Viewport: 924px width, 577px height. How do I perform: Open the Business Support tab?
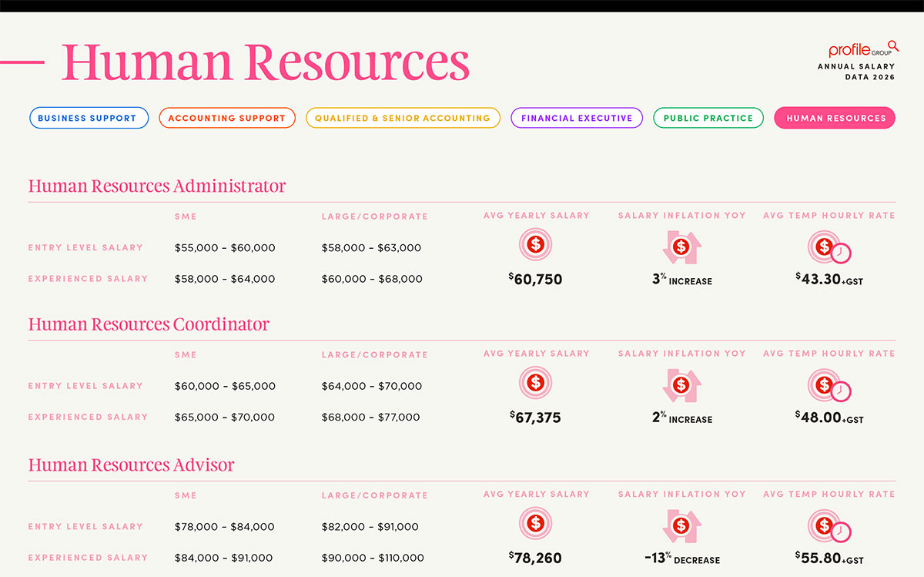click(x=89, y=118)
